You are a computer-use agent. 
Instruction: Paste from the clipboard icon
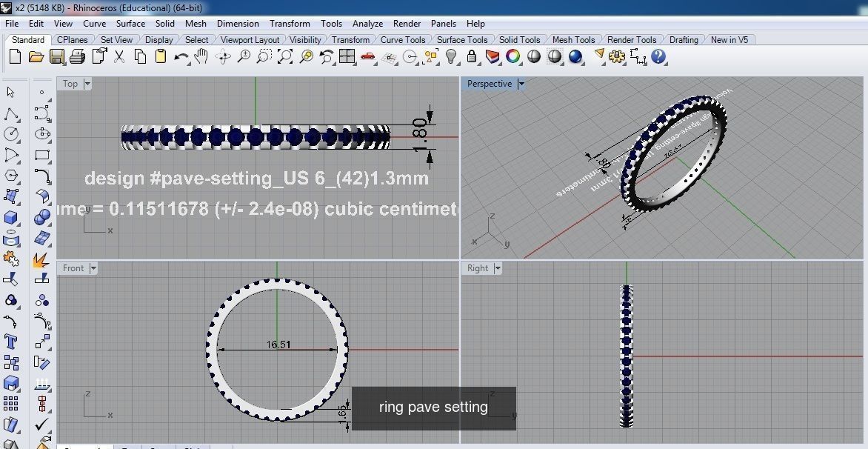point(161,56)
